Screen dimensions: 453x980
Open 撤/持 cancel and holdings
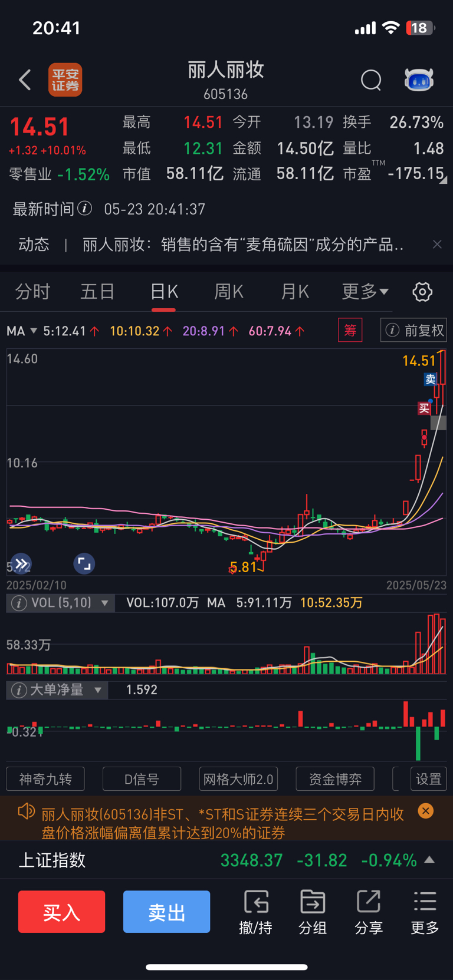pyautogui.click(x=255, y=912)
